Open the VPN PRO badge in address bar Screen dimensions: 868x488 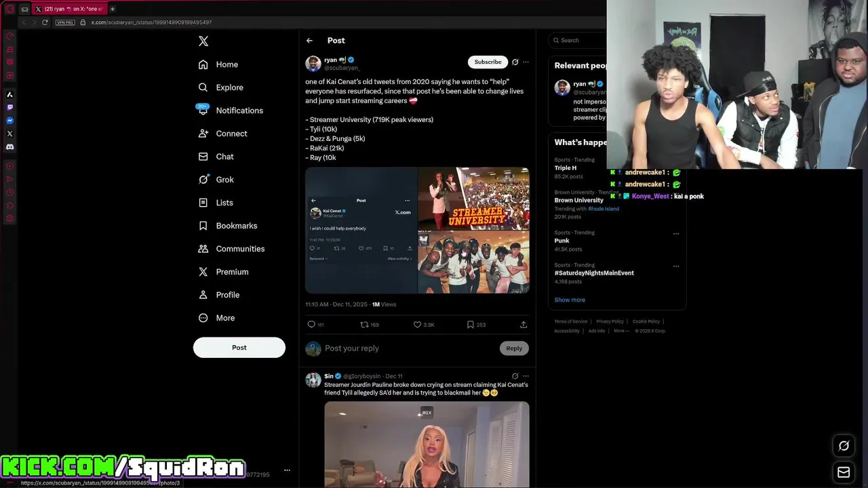coord(65,22)
